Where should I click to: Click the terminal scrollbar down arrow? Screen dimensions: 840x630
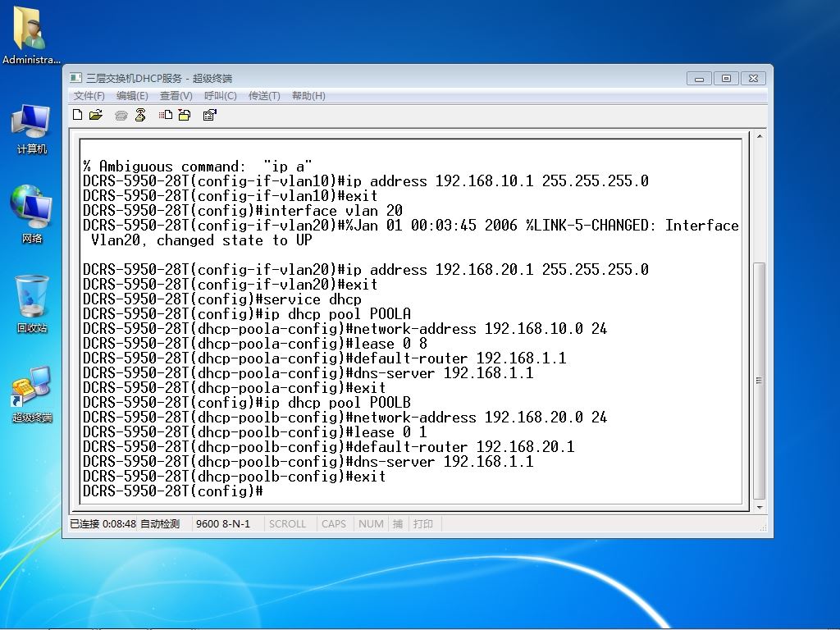tap(759, 507)
